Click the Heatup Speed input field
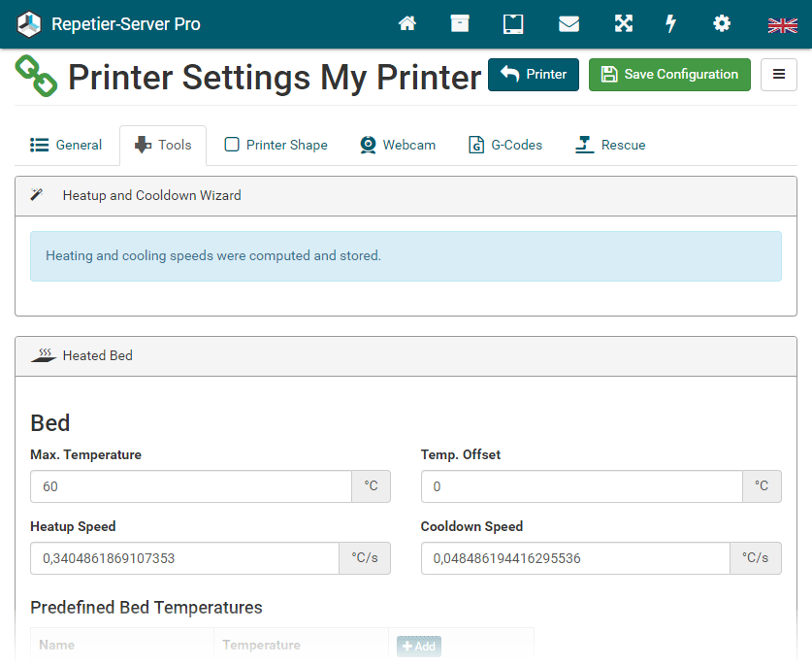The image size is (812, 666). pyautogui.click(x=184, y=558)
